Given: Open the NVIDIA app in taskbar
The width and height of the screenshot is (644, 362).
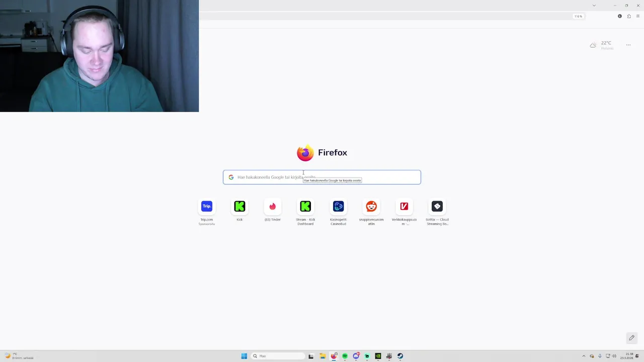Looking at the screenshot, I should click(378, 356).
